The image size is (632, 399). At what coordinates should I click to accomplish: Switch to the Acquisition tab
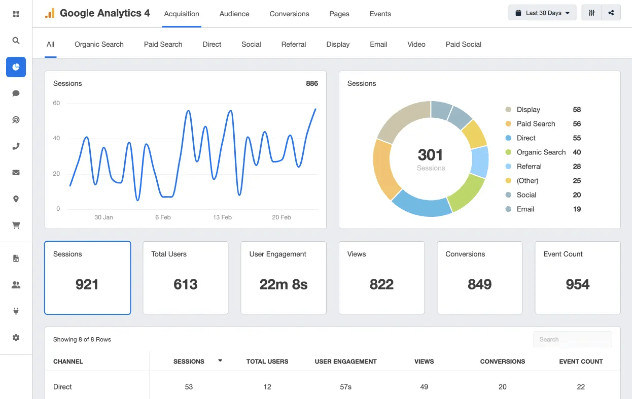click(181, 14)
